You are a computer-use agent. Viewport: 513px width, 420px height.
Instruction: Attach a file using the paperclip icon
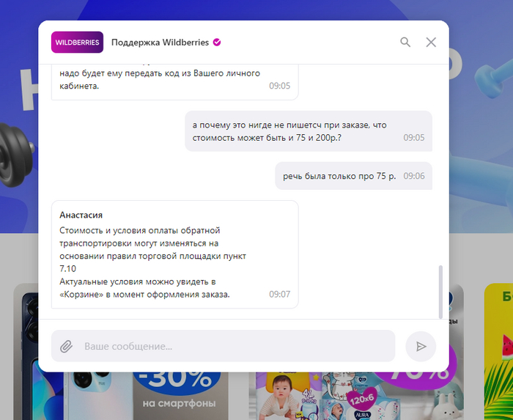pyautogui.click(x=67, y=346)
